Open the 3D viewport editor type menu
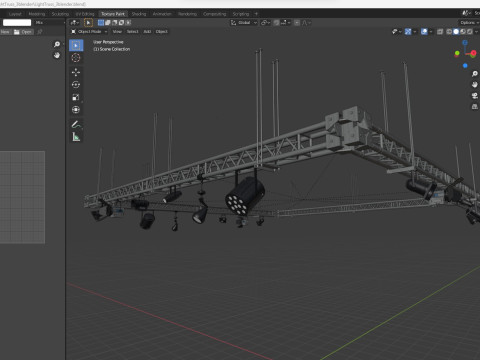The image size is (480, 360). point(75,23)
